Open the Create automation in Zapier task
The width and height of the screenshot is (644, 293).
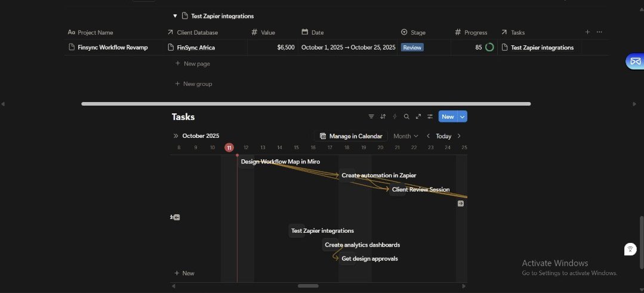tap(378, 175)
